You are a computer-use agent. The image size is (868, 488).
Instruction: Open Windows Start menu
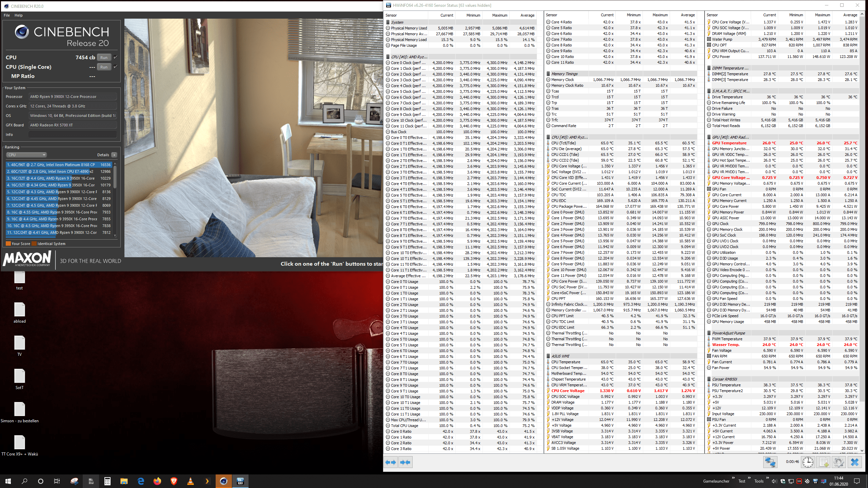[8, 481]
